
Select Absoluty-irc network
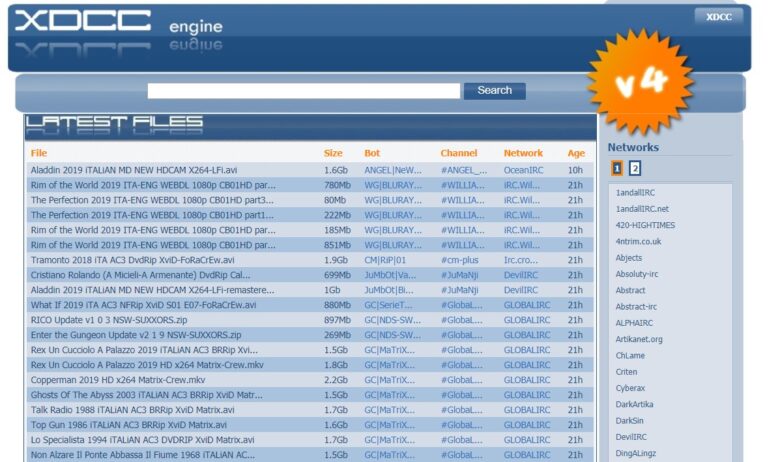(x=637, y=274)
